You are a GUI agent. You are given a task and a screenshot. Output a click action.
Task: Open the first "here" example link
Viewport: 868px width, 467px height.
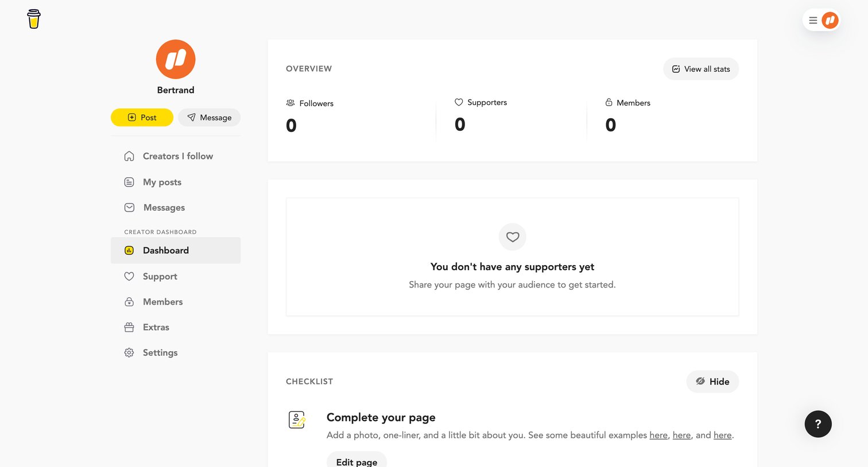tap(658, 435)
